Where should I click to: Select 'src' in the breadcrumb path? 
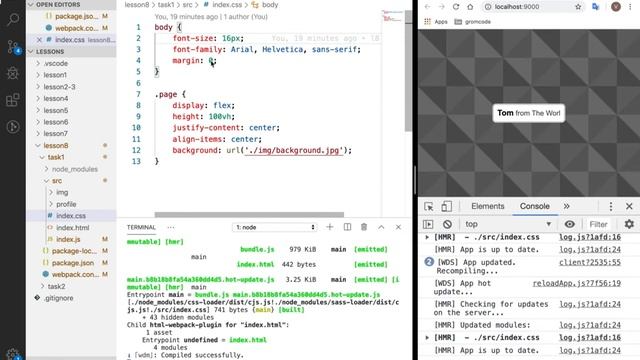[x=187, y=5]
